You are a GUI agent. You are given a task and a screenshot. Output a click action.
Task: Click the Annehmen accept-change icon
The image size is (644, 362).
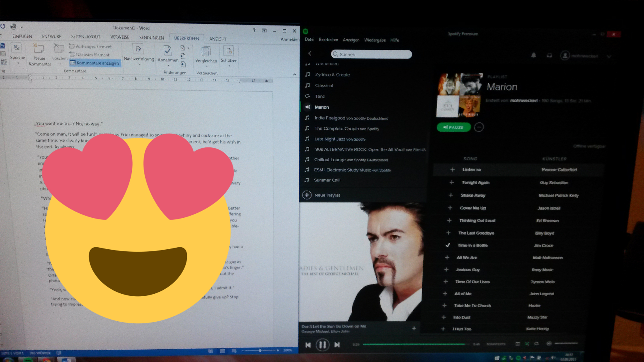click(168, 50)
